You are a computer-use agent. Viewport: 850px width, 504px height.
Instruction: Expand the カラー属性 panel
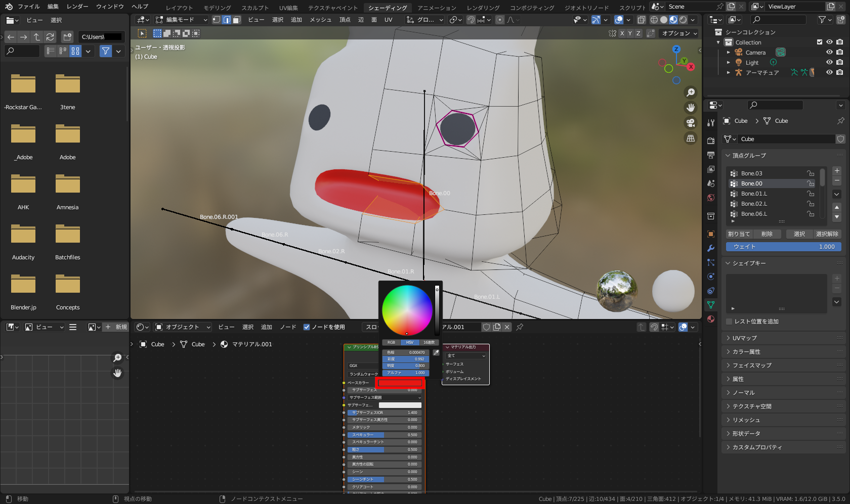(783, 352)
